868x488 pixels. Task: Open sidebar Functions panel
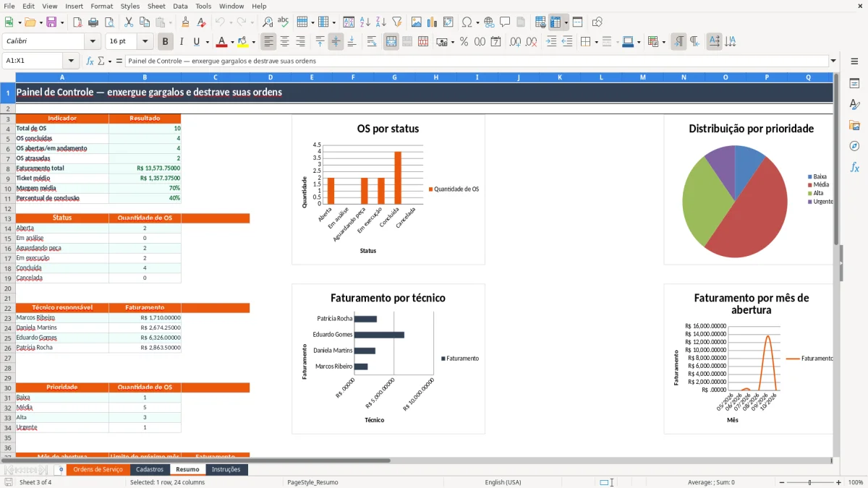[x=854, y=167]
